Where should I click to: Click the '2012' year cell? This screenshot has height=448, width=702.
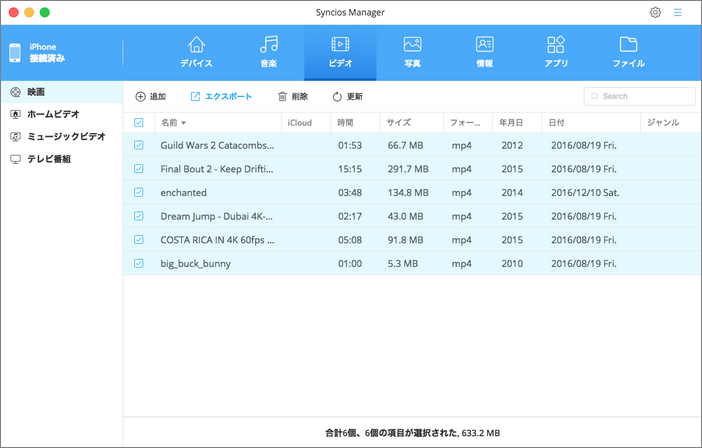coord(512,145)
